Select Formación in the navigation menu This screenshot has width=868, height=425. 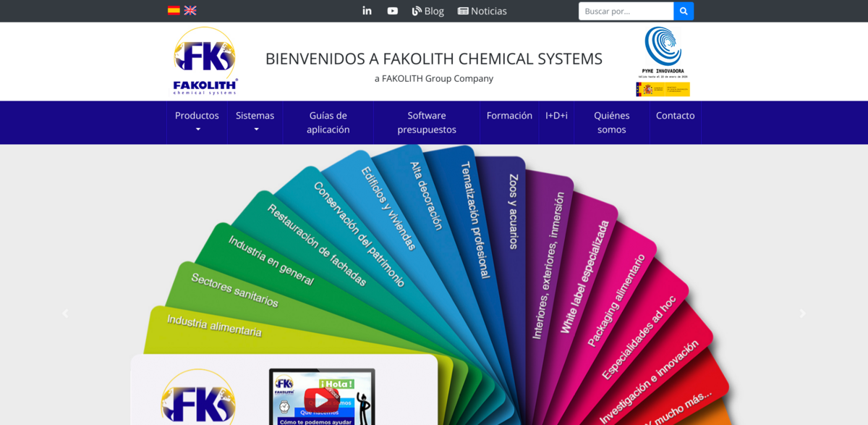509,115
